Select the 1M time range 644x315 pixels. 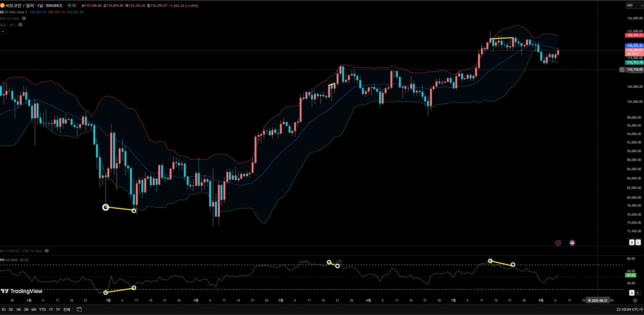(x=18, y=309)
